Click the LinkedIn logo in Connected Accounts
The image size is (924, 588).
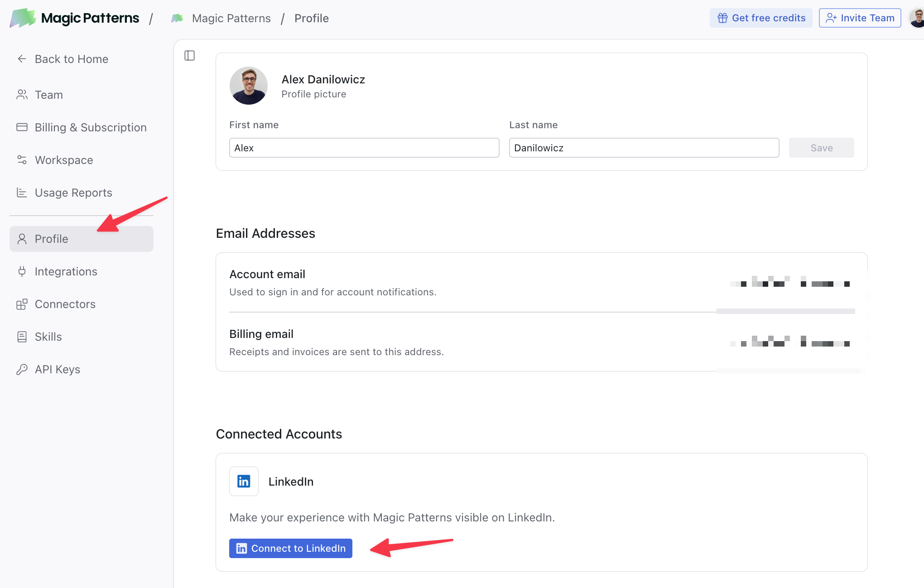click(x=244, y=481)
